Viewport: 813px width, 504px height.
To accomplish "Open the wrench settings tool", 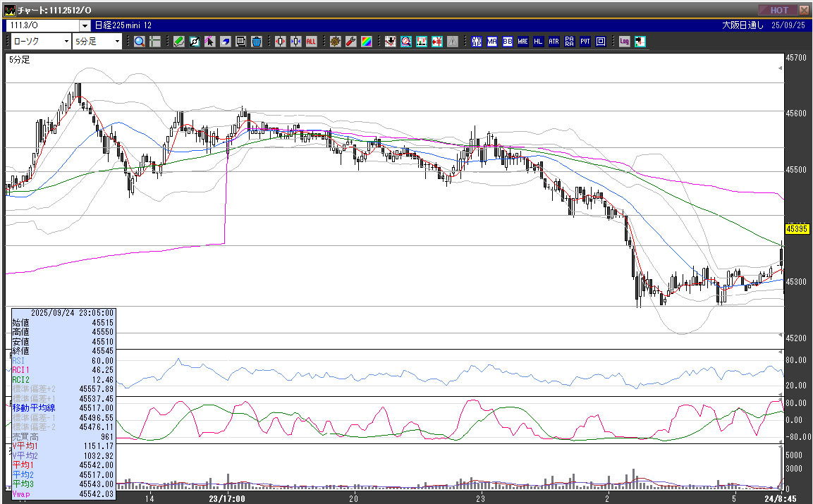I will click(x=350, y=42).
